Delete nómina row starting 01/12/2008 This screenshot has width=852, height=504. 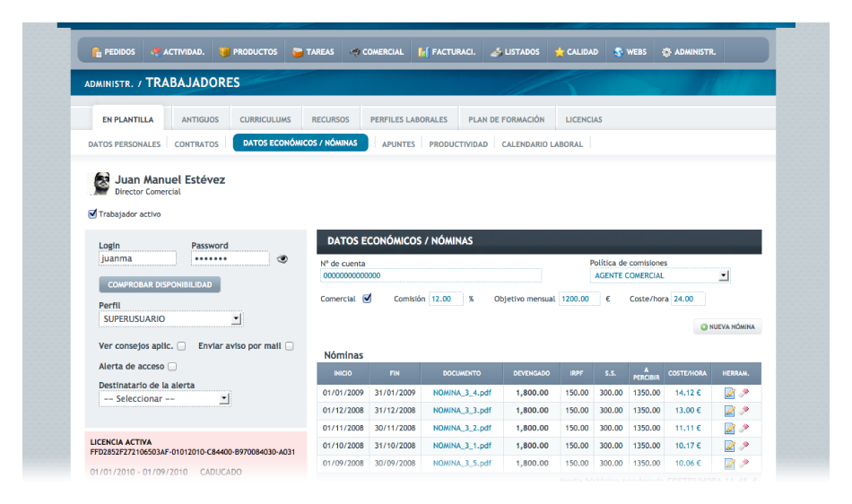pyautogui.click(x=743, y=411)
